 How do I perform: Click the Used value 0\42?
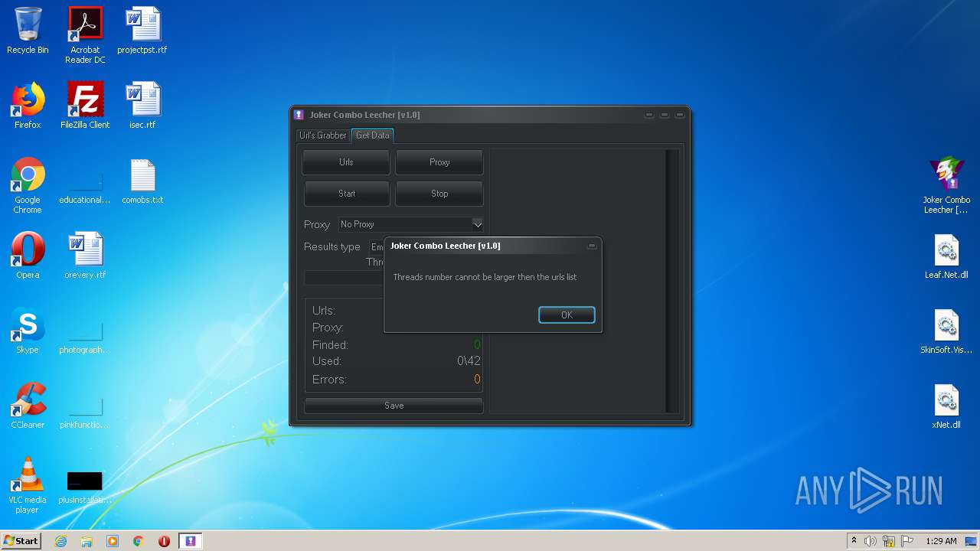pyautogui.click(x=469, y=361)
